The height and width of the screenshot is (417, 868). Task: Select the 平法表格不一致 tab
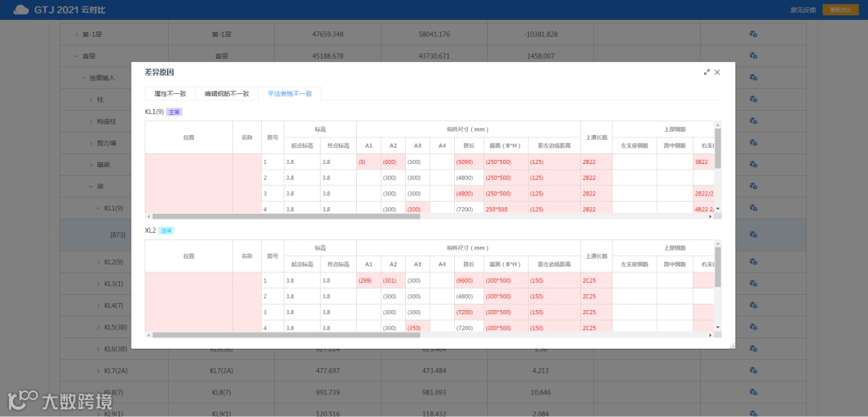[289, 93]
